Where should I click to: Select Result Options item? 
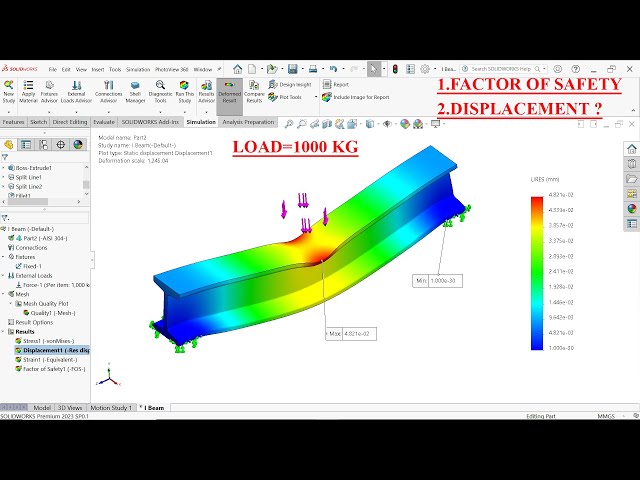pos(31,322)
